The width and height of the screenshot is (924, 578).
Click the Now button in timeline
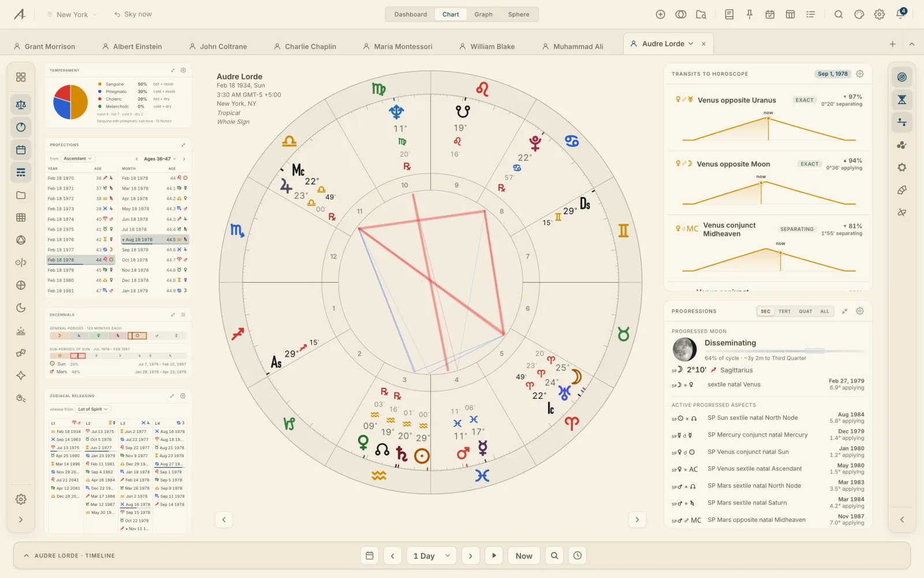click(524, 555)
